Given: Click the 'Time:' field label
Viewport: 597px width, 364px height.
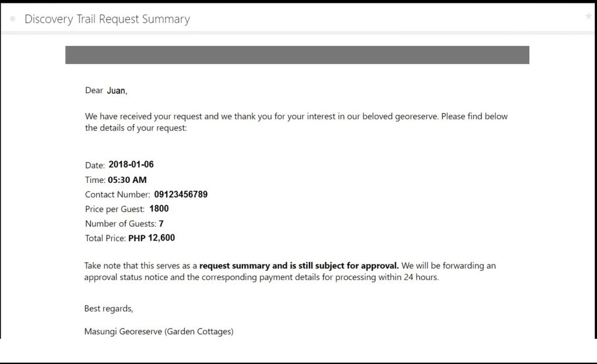Looking at the screenshot, I should [95, 180].
